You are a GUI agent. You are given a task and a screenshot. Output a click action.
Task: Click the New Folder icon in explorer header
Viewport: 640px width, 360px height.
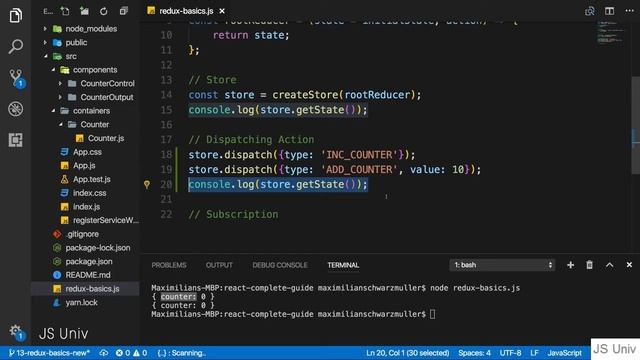click(x=84, y=11)
